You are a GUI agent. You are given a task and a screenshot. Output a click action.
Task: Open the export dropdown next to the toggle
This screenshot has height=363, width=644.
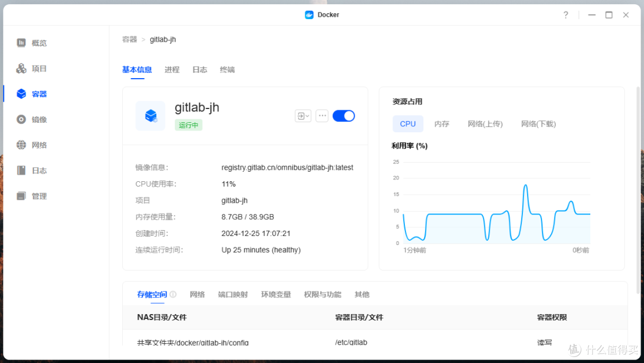[303, 116]
